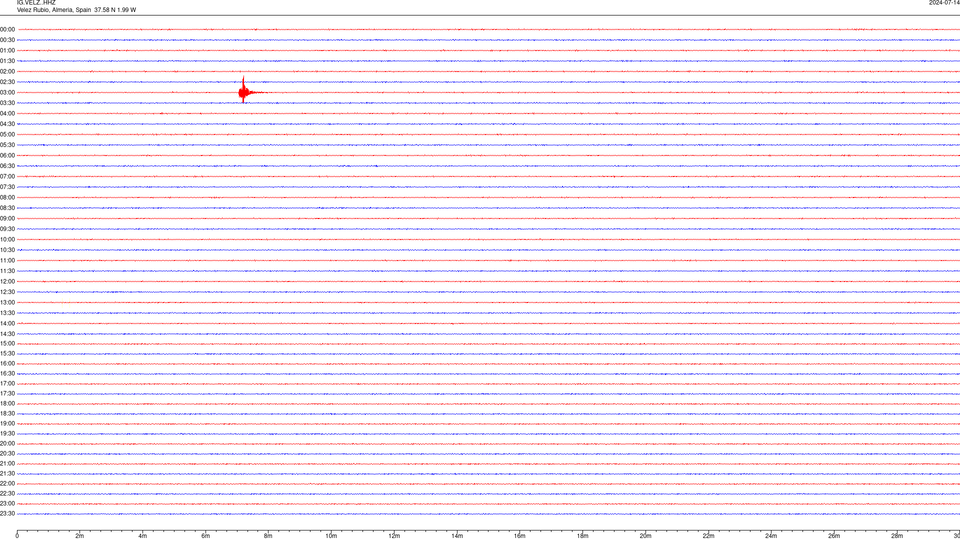Click the 11:00 time label

(x=7, y=260)
